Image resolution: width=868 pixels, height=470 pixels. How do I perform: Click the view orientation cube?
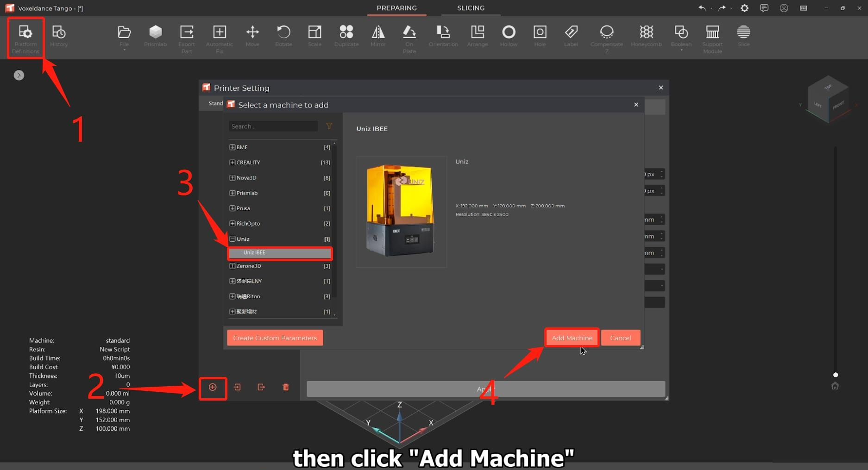828,98
